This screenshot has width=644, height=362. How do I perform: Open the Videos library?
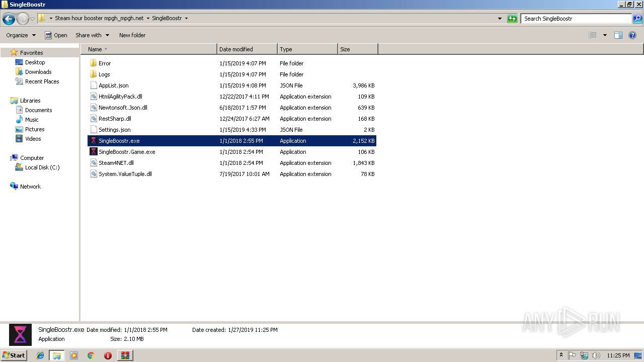coord(33,139)
